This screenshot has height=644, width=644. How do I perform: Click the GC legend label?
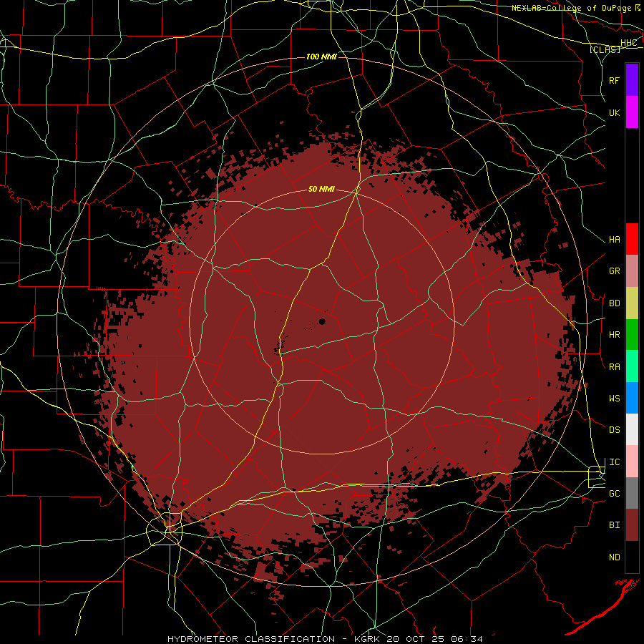(615, 493)
